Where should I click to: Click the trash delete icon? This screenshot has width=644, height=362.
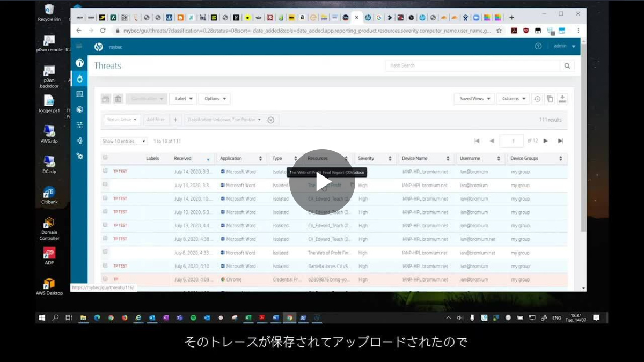pyautogui.click(x=118, y=99)
